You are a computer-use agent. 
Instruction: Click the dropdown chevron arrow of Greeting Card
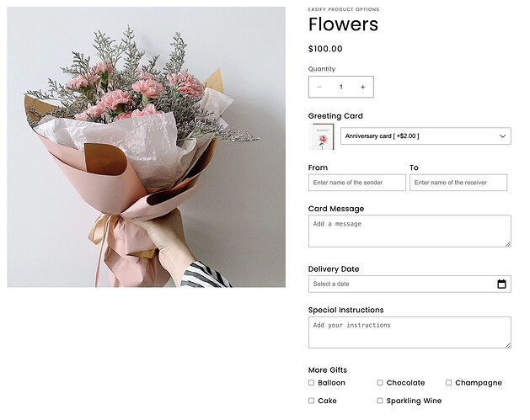(503, 136)
